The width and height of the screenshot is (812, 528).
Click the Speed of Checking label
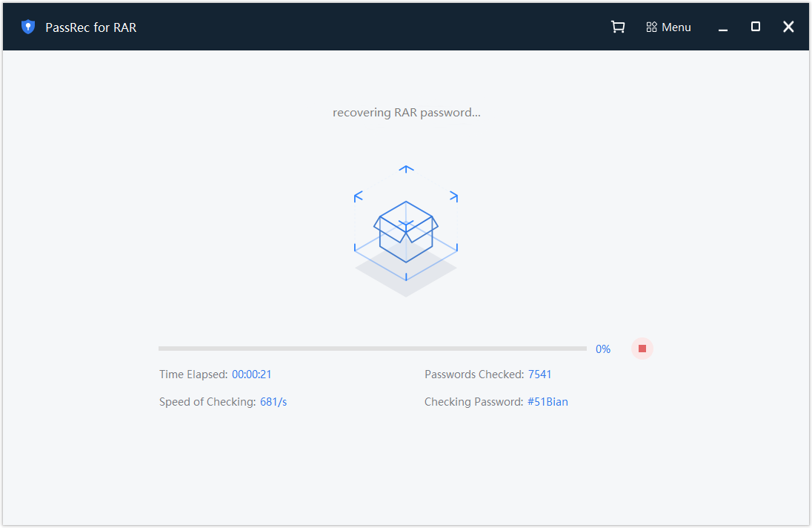click(207, 402)
